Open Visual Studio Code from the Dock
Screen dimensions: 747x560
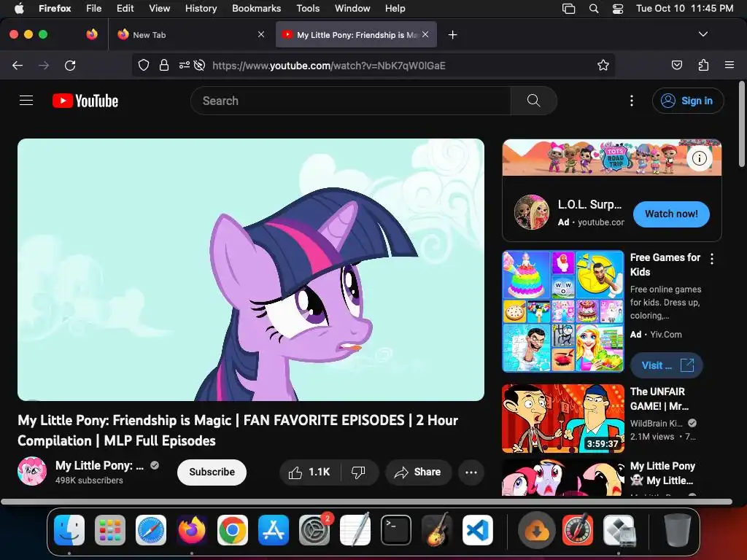478,530
